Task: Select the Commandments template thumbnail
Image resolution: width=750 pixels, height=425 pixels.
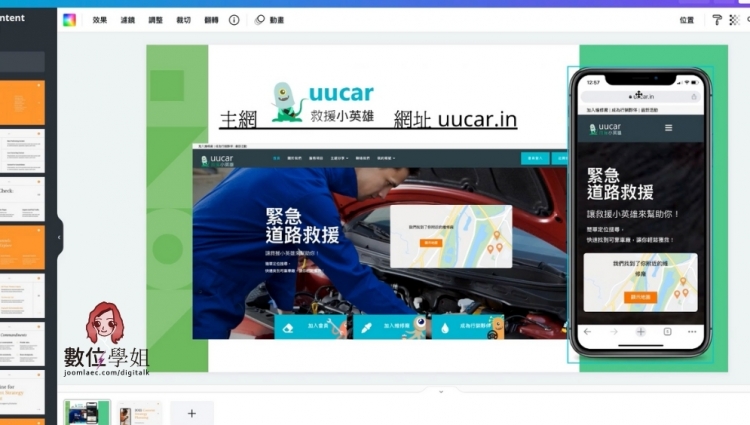Action: pyautogui.click(x=22, y=344)
